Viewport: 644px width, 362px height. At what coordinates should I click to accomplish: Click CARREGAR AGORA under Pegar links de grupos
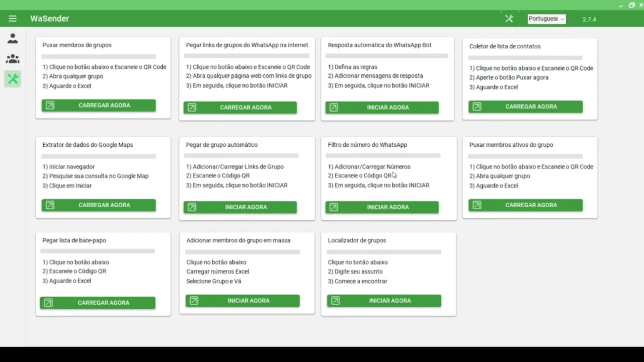coord(240,108)
